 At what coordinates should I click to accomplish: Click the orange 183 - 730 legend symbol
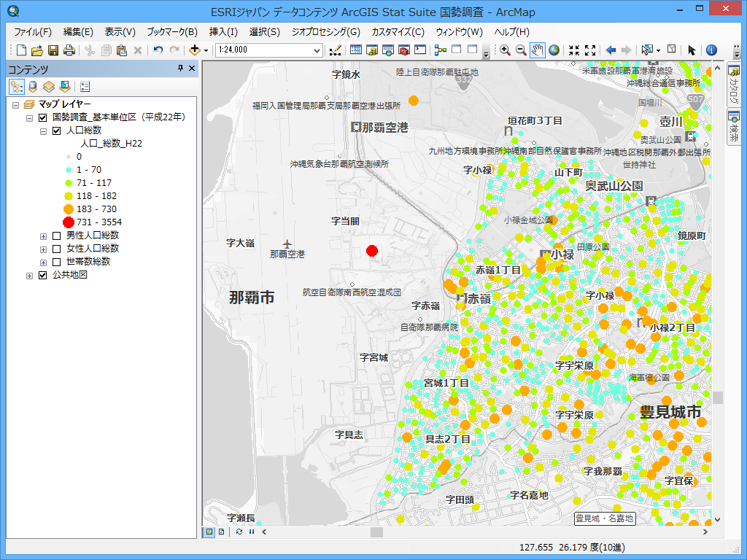(69, 209)
